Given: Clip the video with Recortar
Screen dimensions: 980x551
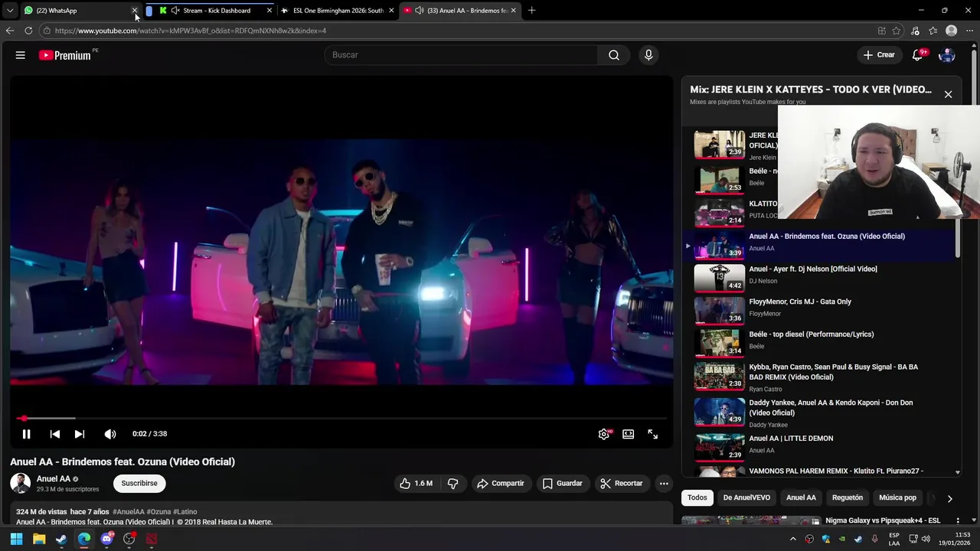Looking at the screenshot, I should coord(621,484).
